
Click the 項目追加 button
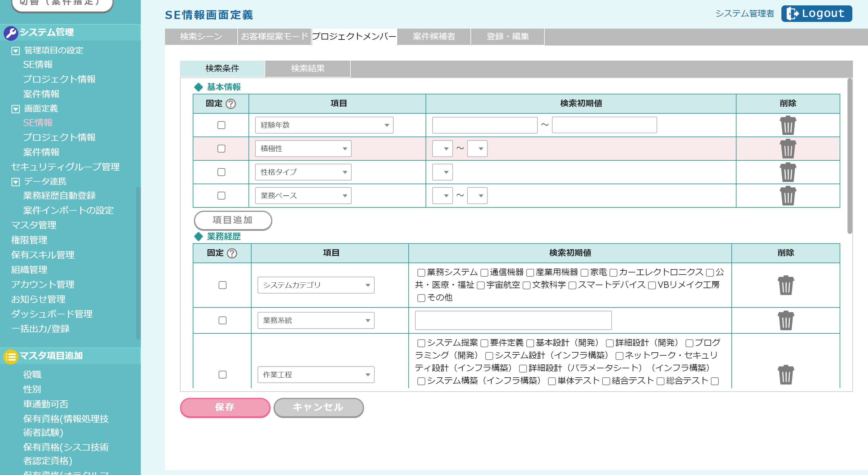click(233, 220)
